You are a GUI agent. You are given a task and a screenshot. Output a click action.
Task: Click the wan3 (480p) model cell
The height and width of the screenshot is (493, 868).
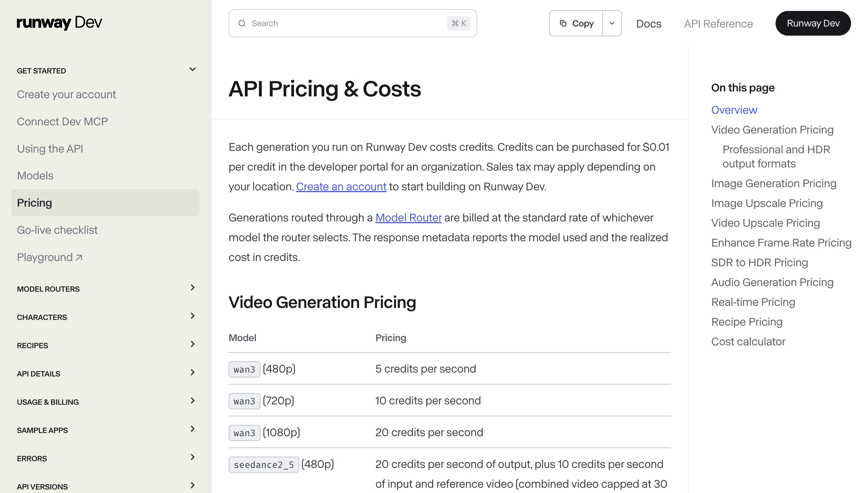pyautogui.click(x=262, y=369)
